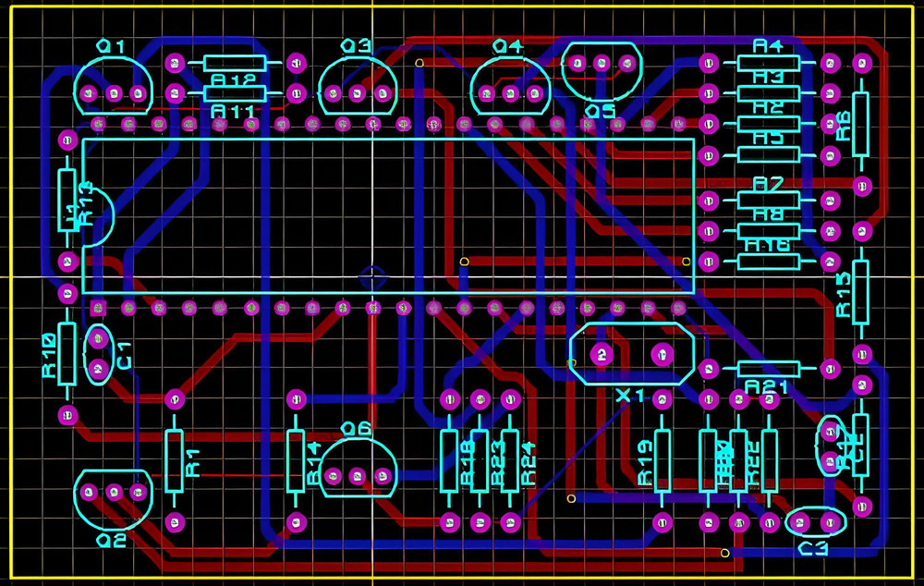
Task: Click the origin marker at crosshair center
Action: point(372,276)
